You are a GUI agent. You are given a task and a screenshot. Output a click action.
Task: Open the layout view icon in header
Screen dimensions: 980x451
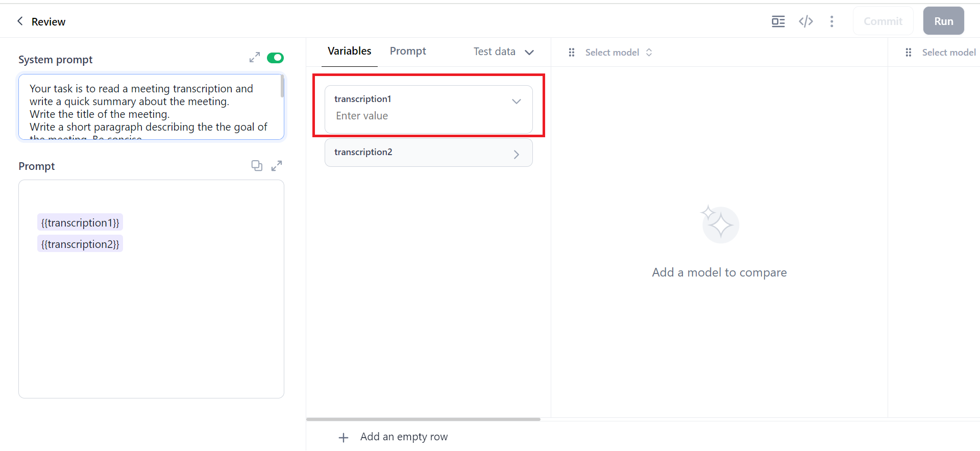click(778, 21)
